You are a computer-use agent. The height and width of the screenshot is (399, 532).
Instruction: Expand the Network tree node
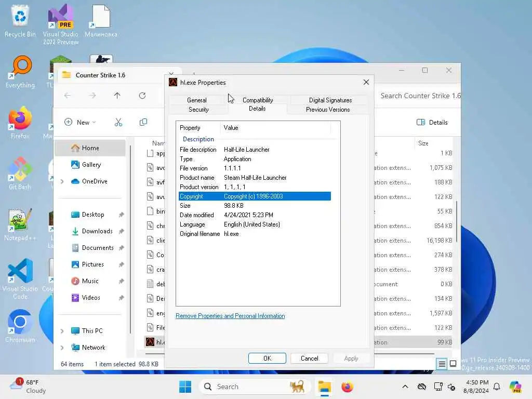pyautogui.click(x=62, y=348)
